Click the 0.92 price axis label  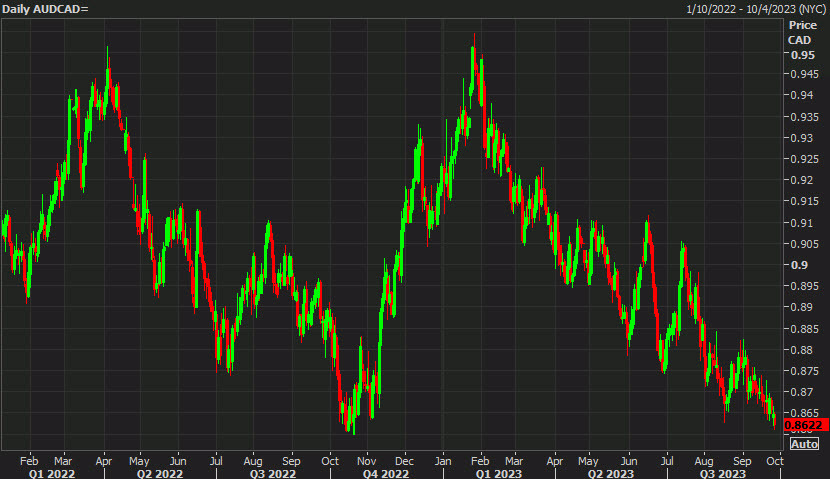pos(802,180)
